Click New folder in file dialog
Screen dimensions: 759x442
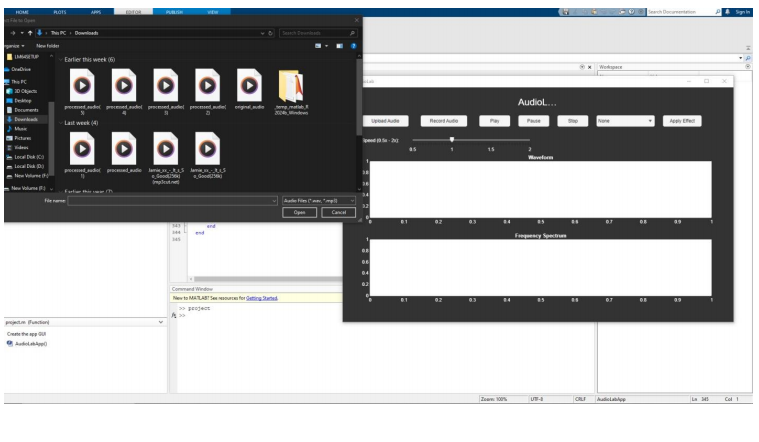[x=47, y=46]
